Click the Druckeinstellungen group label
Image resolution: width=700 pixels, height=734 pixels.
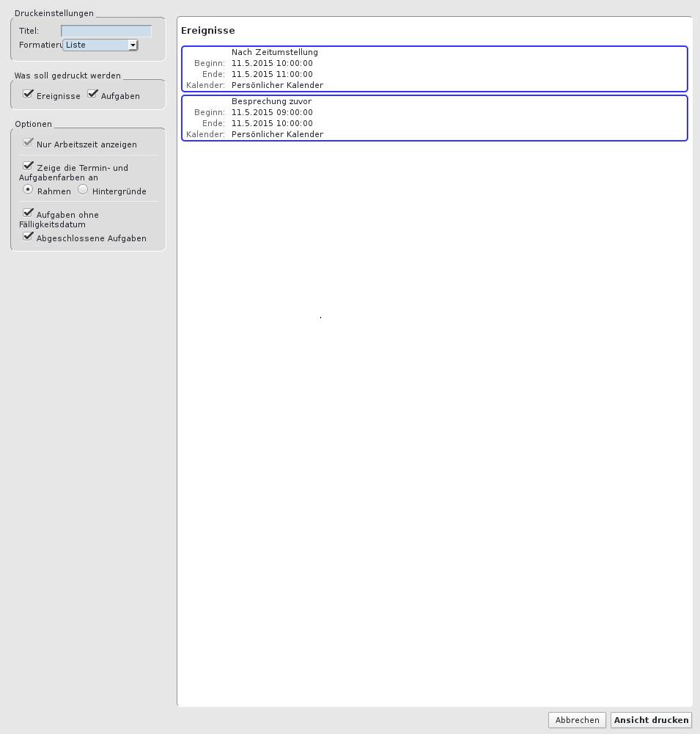point(54,13)
